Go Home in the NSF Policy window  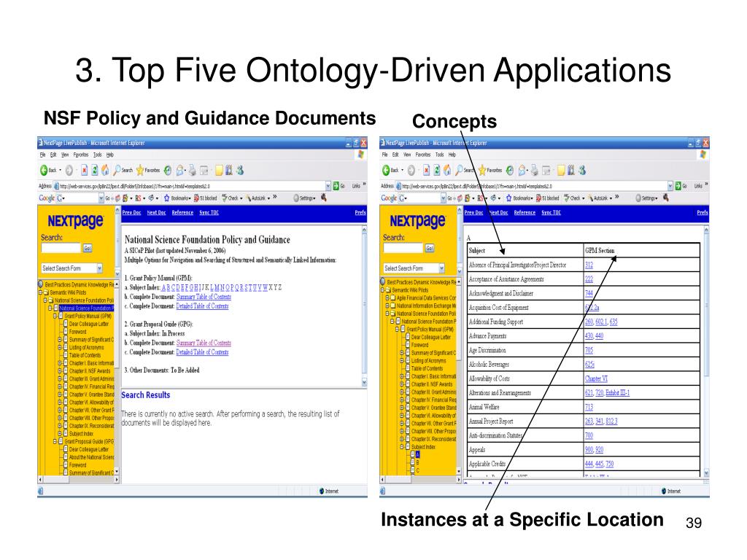point(105,170)
